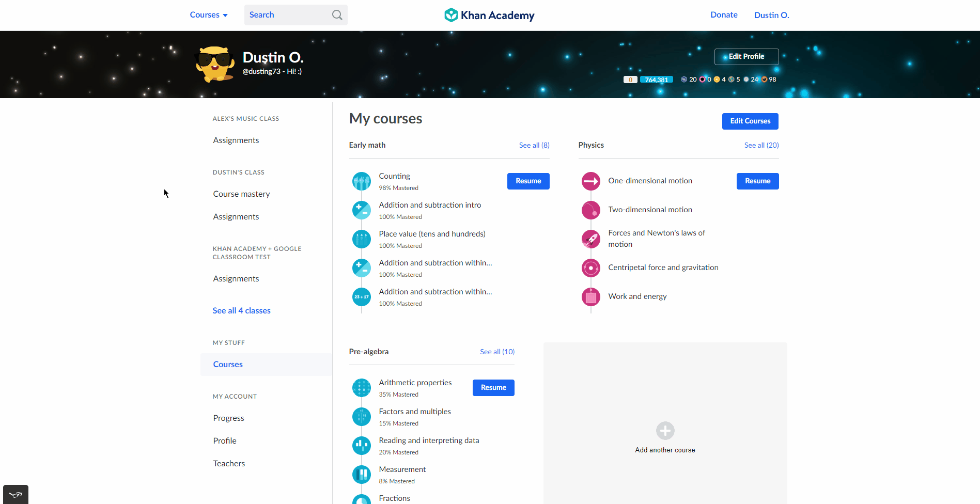Open Profile in My Account

pos(225,441)
